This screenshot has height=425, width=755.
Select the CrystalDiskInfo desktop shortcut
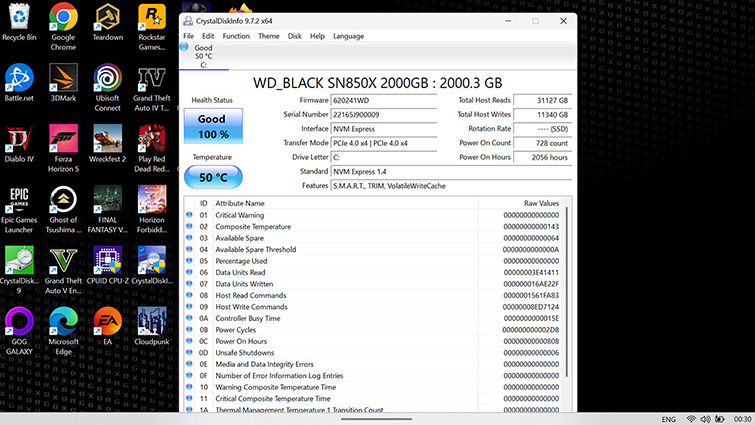coord(152,266)
